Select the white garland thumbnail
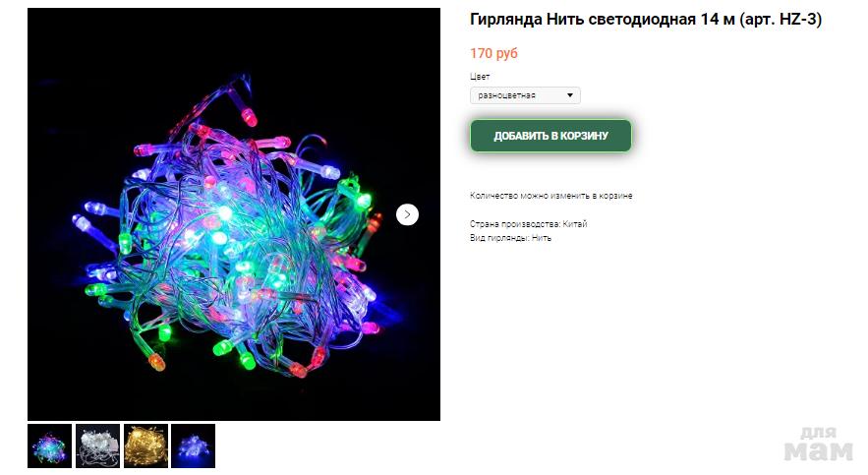Viewport: 868px width, 475px height. tap(97, 446)
